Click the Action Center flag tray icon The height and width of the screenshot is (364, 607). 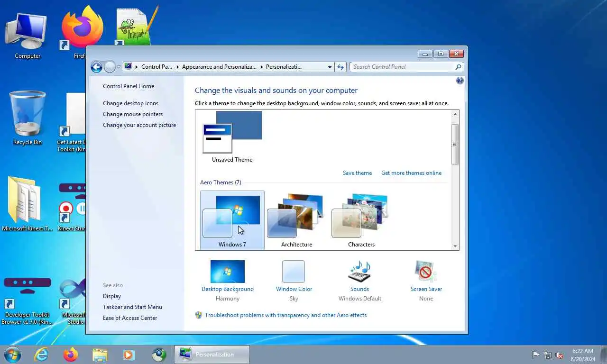(x=536, y=355)
